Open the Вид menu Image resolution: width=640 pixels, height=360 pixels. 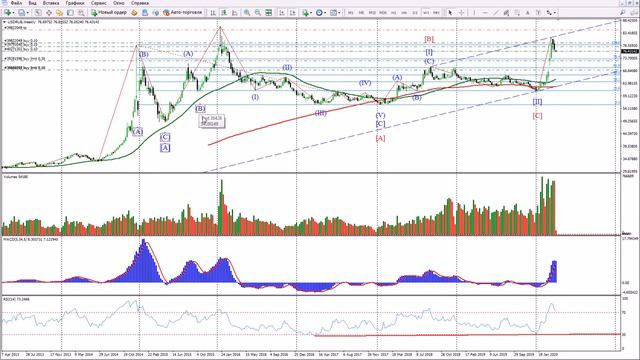32,3
